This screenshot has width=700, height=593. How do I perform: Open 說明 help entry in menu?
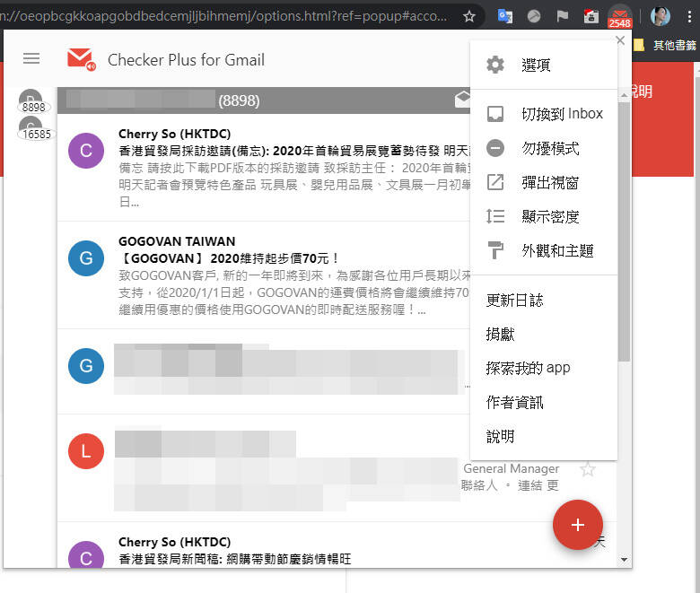(544, 436)
